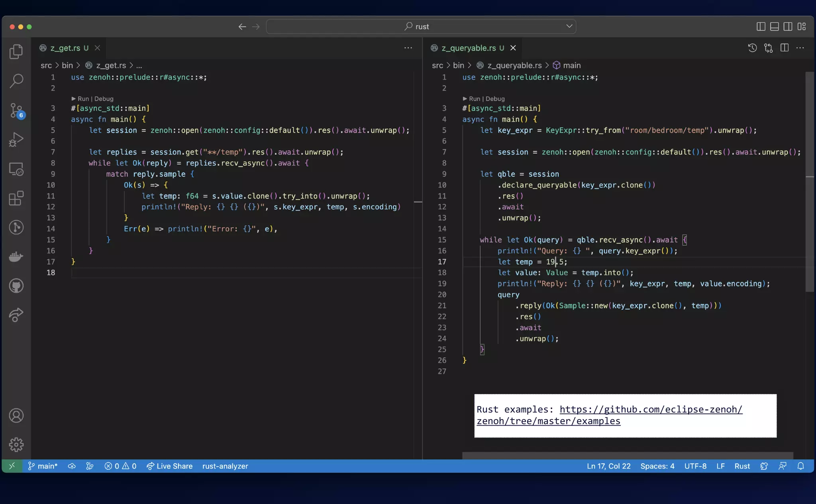Click the rust command center search box

421,27
